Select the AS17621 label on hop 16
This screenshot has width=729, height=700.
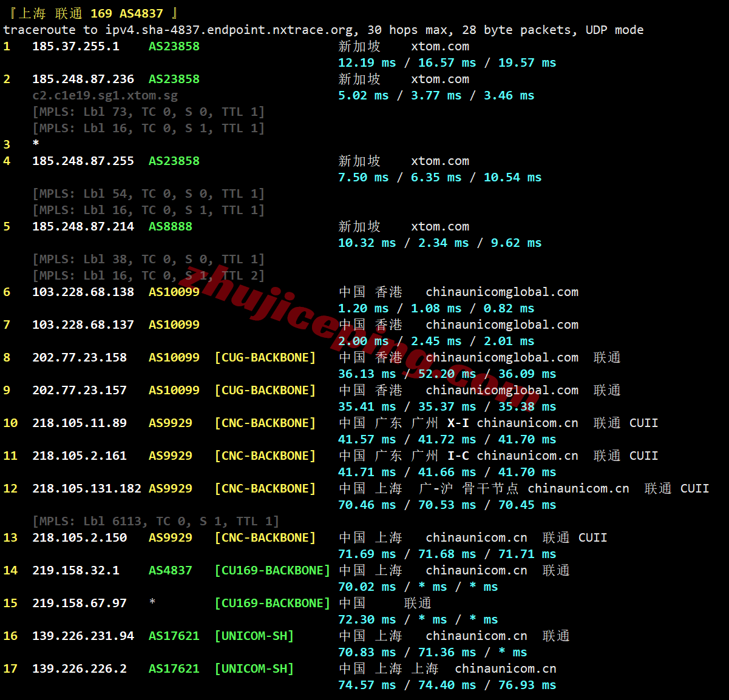point(174,636)
